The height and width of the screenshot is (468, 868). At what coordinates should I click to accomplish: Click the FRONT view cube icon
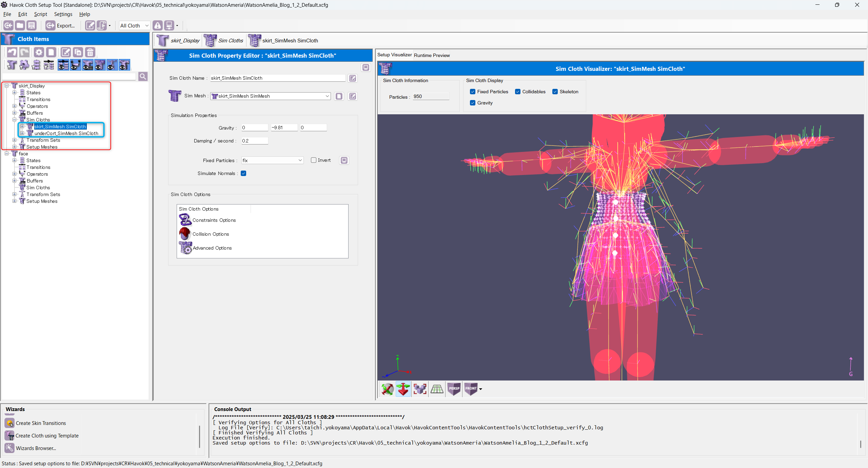click(471, 389)
